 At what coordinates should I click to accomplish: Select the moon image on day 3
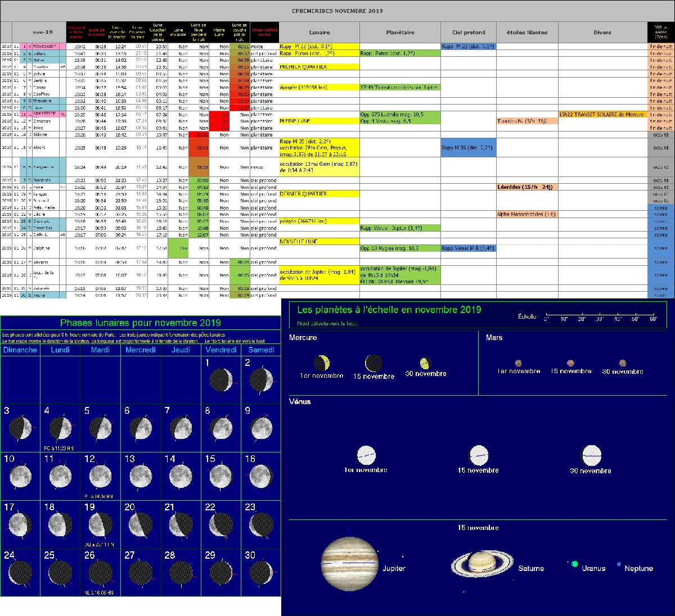pyautogui.click(x=20, y=427)
